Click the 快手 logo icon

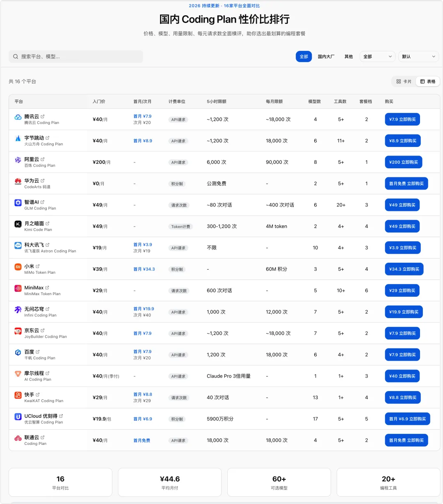click(18, 395)
